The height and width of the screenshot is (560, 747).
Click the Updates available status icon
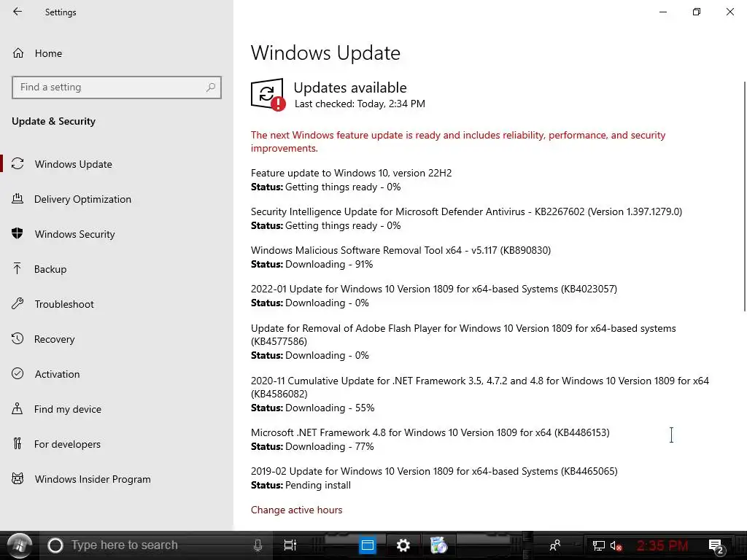268,94
